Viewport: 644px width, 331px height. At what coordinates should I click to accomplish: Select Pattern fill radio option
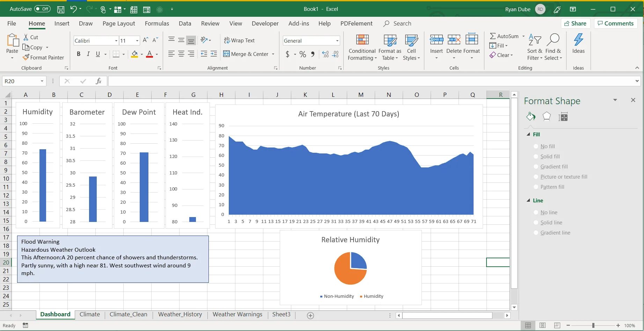tap(536, 187)
